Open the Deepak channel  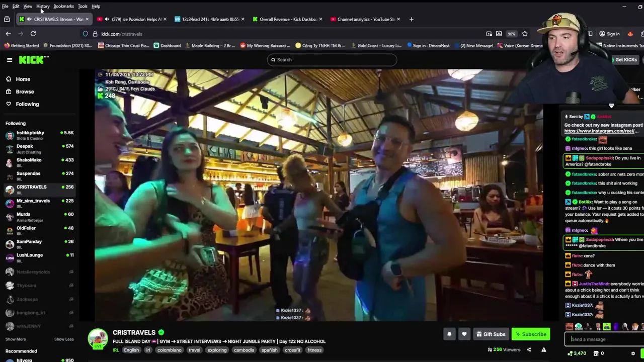pyautogui.click(x=39, y=148)
